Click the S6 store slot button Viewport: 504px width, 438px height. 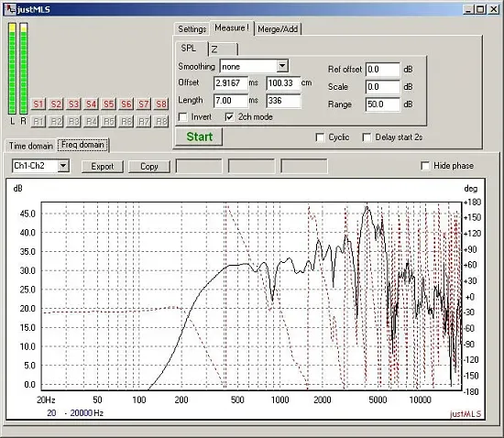tap(126, 104)
